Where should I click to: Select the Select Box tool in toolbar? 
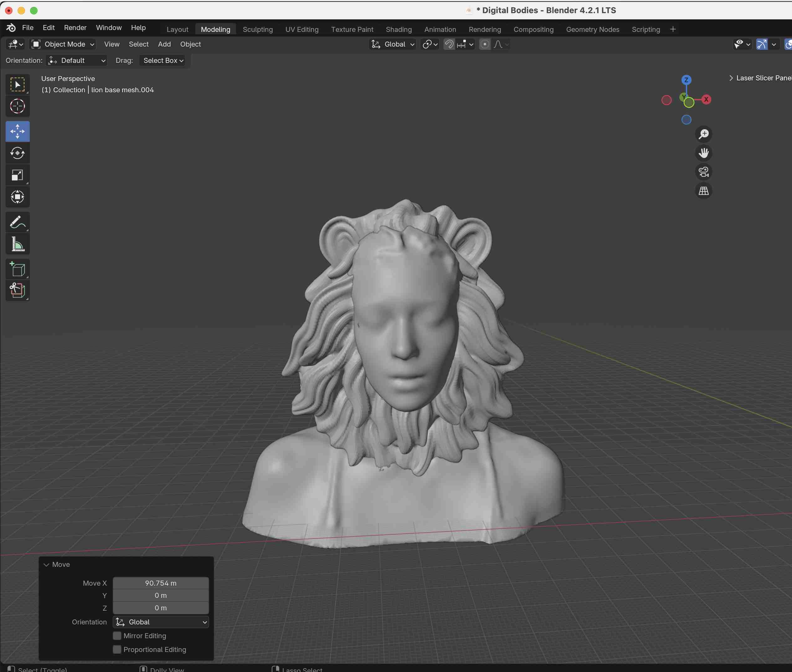pyautogui.click(x=18, y=84)
